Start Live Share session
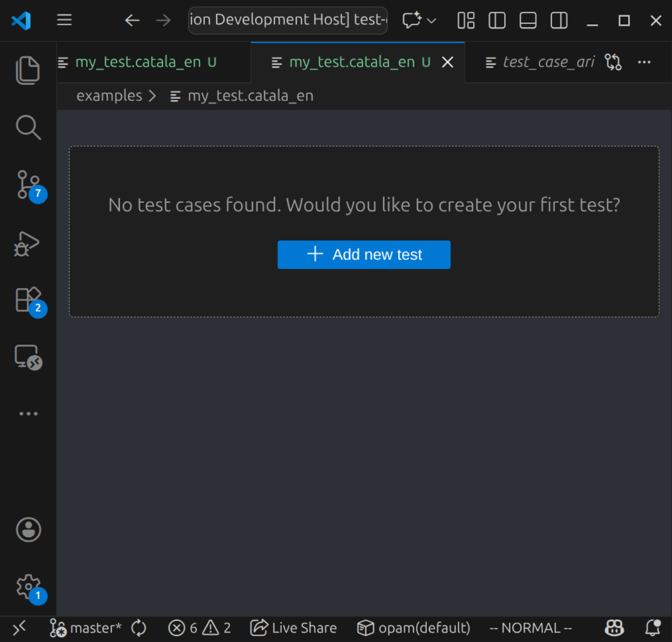Image resolution: width=672 pixels, height=642 pixels. pyautogui.click(x=293, y=629)
